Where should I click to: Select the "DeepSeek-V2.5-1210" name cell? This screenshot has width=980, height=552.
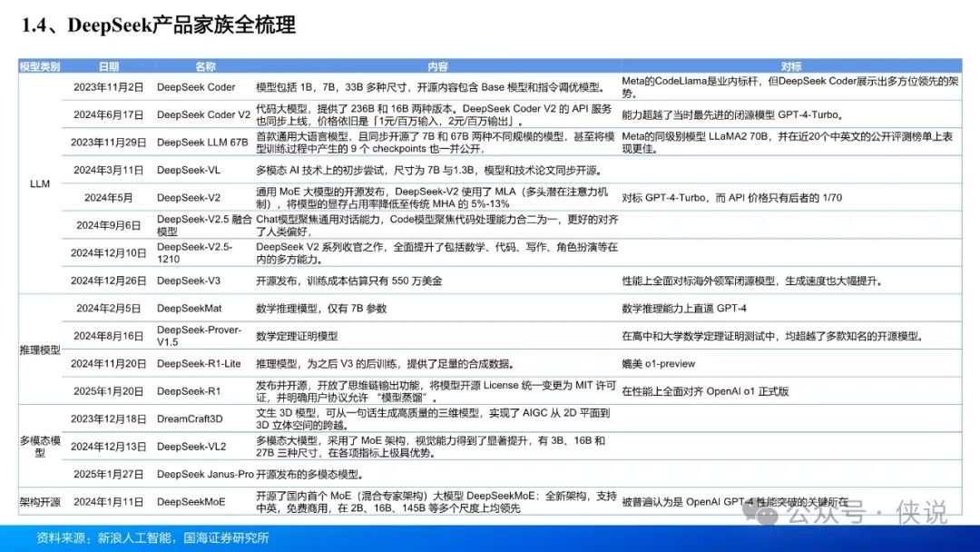pos(194,252)
